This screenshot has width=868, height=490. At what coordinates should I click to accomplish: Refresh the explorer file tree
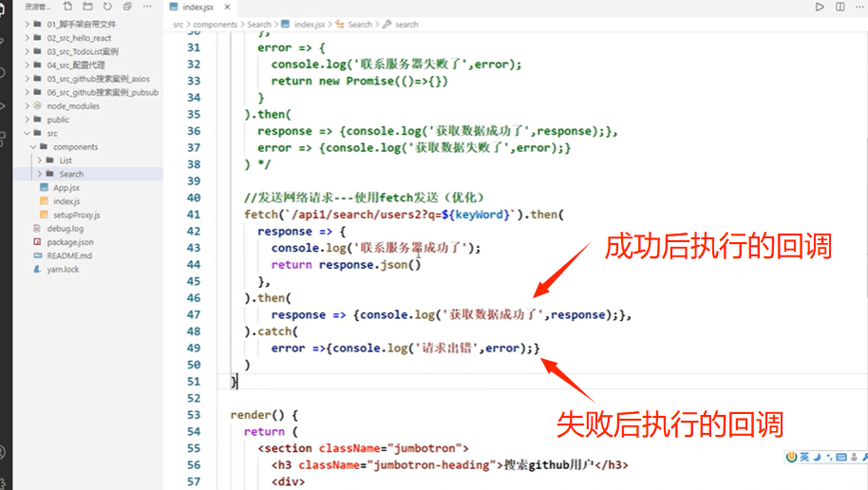click(x=107, y=6)
